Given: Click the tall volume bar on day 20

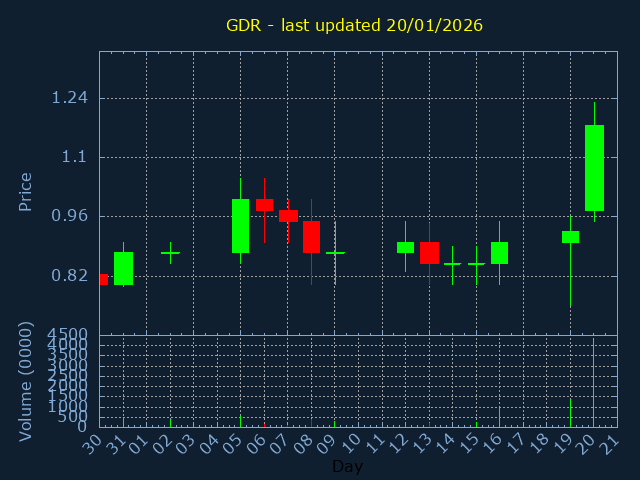Looking at the screenshot, I should tap(594, 385).
